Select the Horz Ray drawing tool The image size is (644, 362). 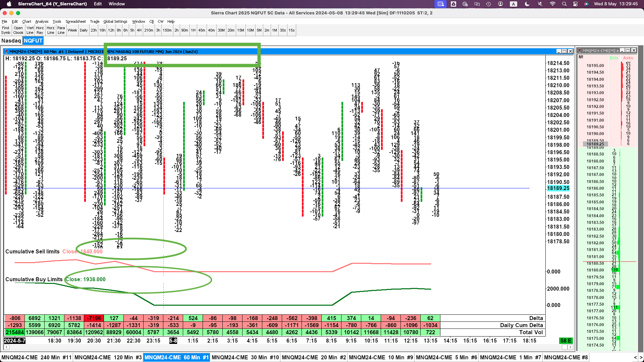click(40, 30)
